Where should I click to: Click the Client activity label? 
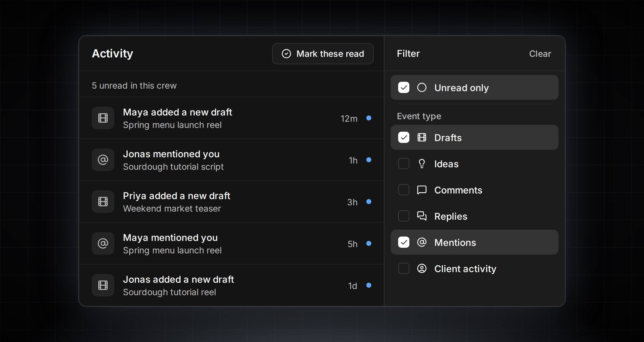[x=465, y=269]
